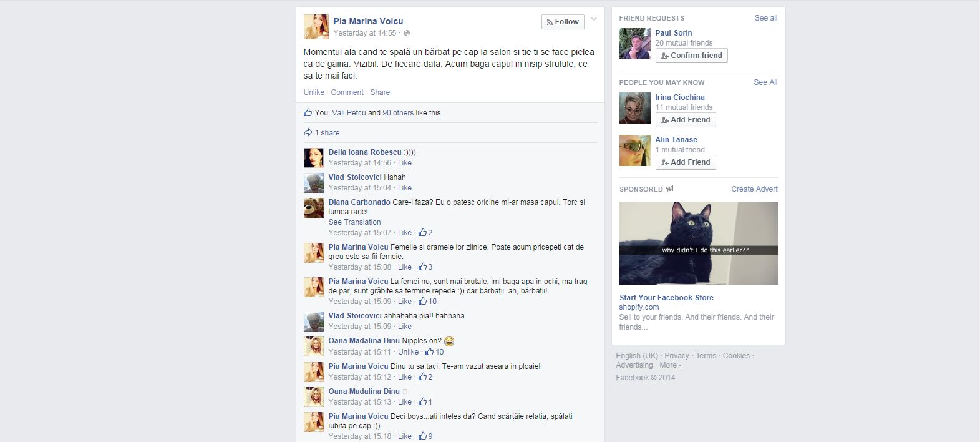
Task: Expand the post options chevron beside Follow
Action: (594, 19)
